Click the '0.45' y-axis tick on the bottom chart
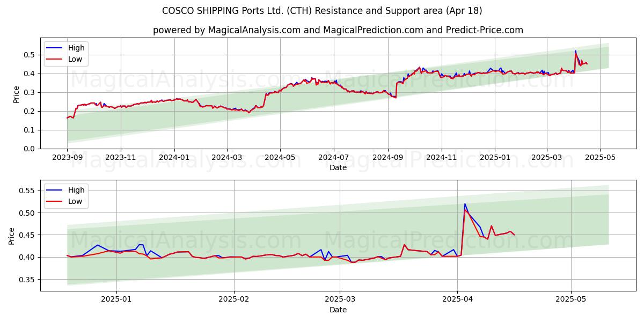This screenshot has height=322, width=644. (x=28, y=235)
